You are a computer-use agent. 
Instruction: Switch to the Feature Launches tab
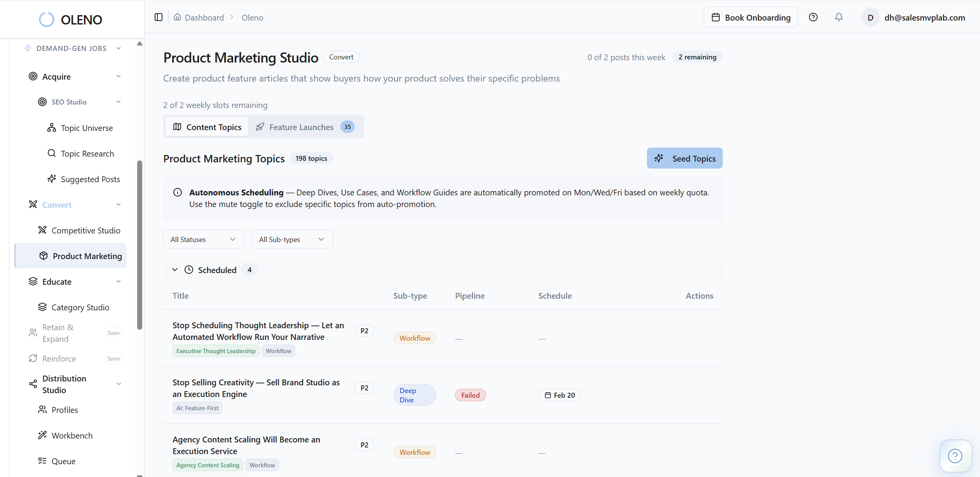[x=302, y=127]
